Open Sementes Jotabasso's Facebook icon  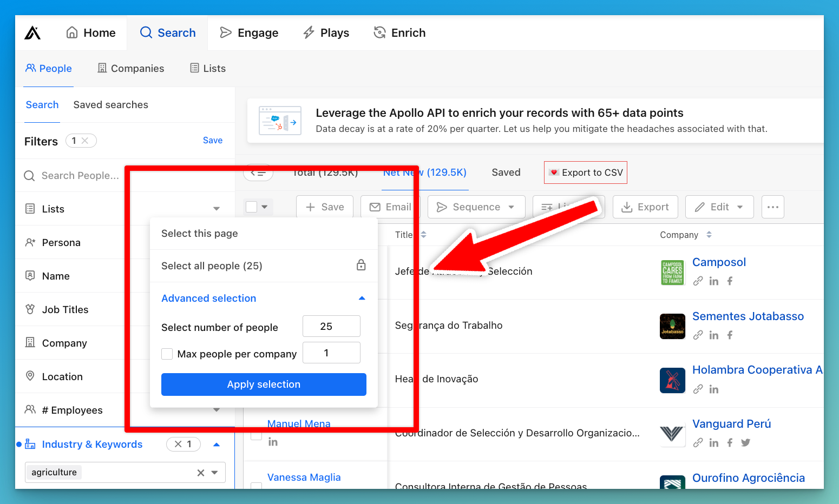pos(730,335)
